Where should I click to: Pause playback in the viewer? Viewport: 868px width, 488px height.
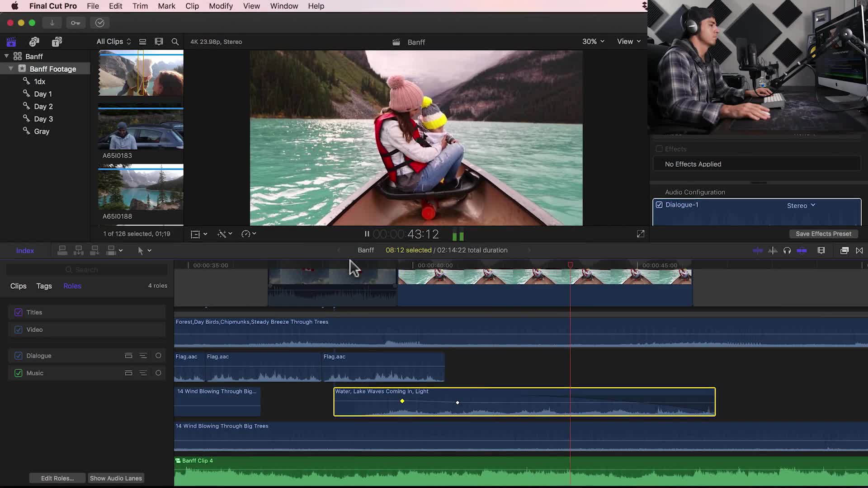point(367,234)
